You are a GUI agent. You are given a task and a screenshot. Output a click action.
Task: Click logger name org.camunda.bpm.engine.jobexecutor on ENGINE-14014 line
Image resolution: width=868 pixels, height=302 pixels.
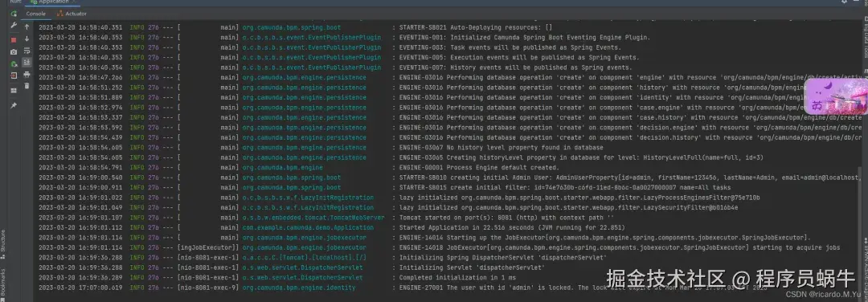(304, 237)
